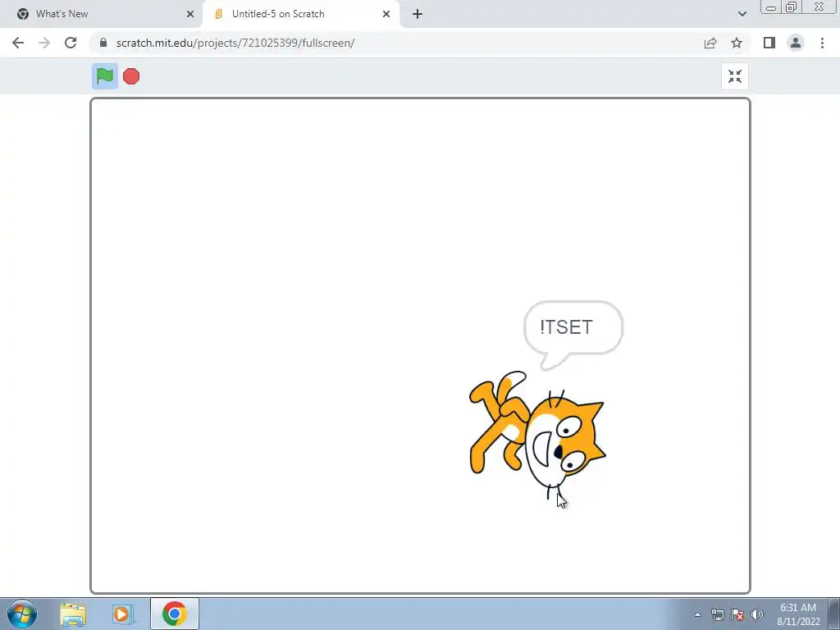Click Show Desktop strip at taskbar end

pos(834,614)
